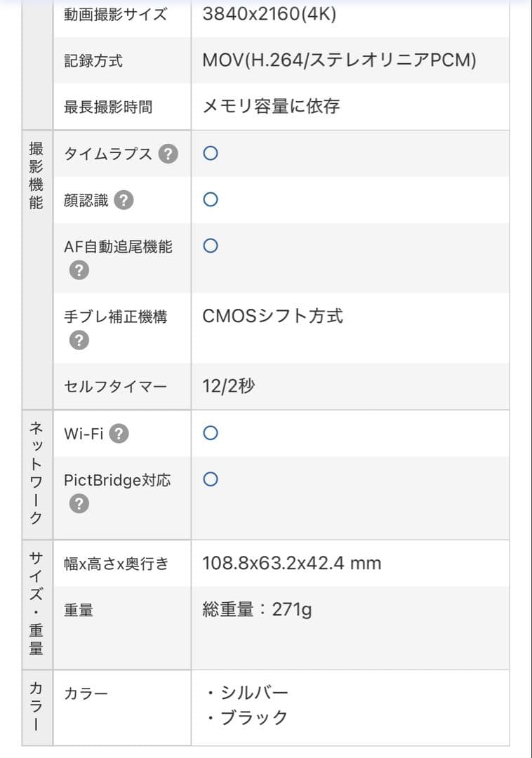Click the 顔認識 help icon
This screenshot has width=532, height=758.
pos(124,201)
